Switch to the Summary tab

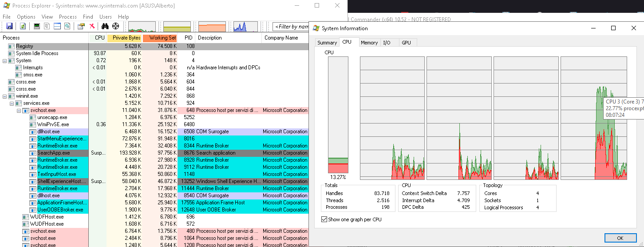[328, 43]
